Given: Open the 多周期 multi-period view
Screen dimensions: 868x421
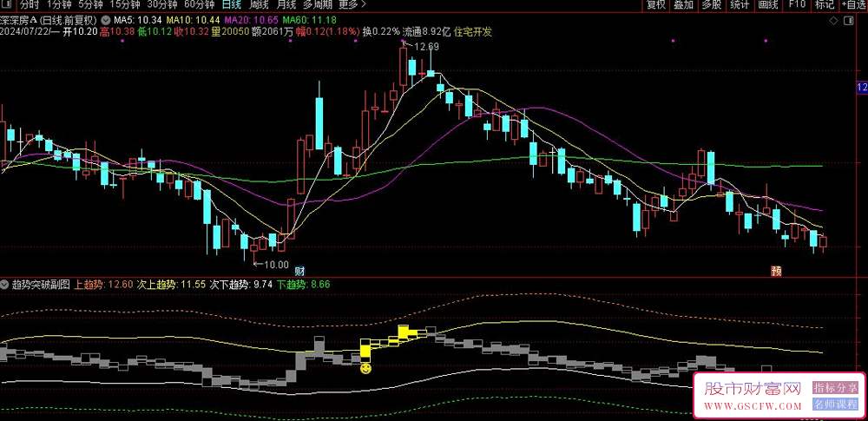Looking at the screenshot, I should (x=318, y=5).
